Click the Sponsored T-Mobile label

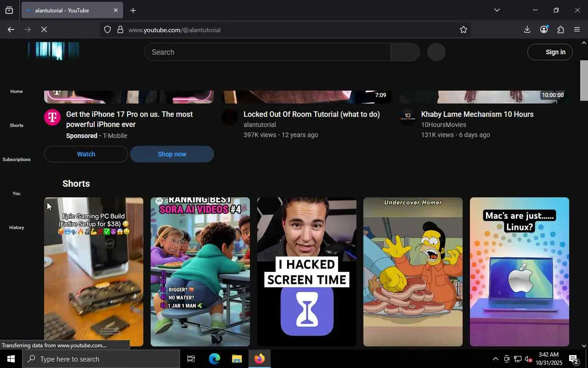click(96, 136)
